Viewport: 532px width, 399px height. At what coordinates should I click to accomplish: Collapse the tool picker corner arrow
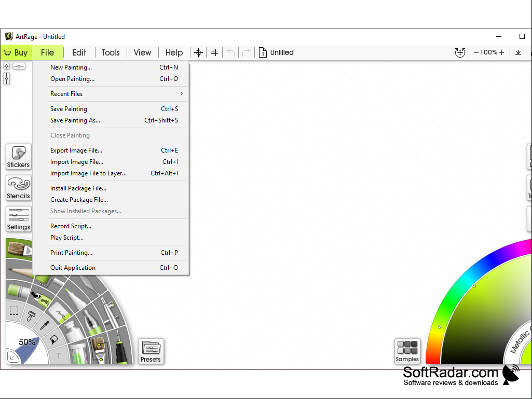tap(12, 357)
